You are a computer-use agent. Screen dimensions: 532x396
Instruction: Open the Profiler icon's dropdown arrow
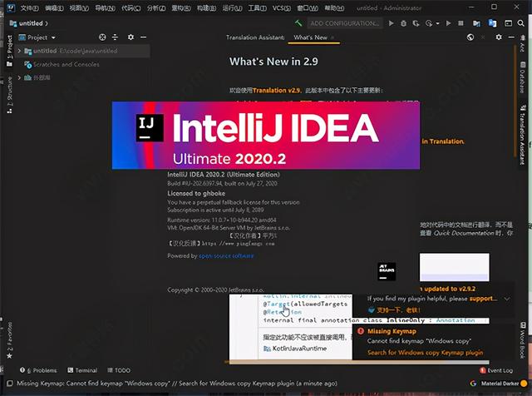(x=438, y=23)
